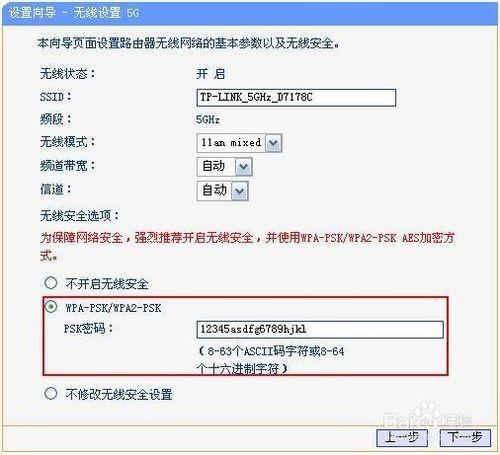Click the PSK密码 password field
Viewport: 500px width, 455px height.
pyautogui.click(x=320, y=330)
